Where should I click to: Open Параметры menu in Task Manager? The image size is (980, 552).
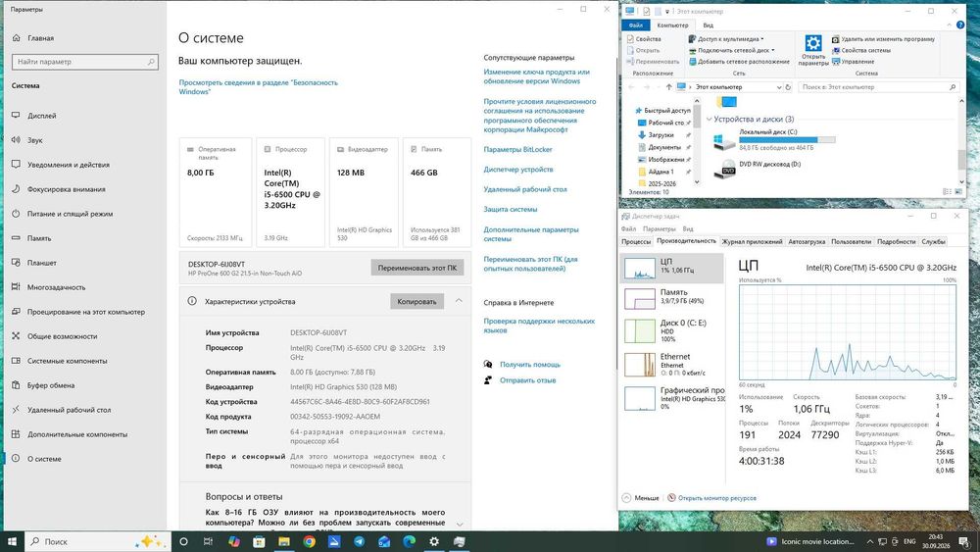[660, 228]
